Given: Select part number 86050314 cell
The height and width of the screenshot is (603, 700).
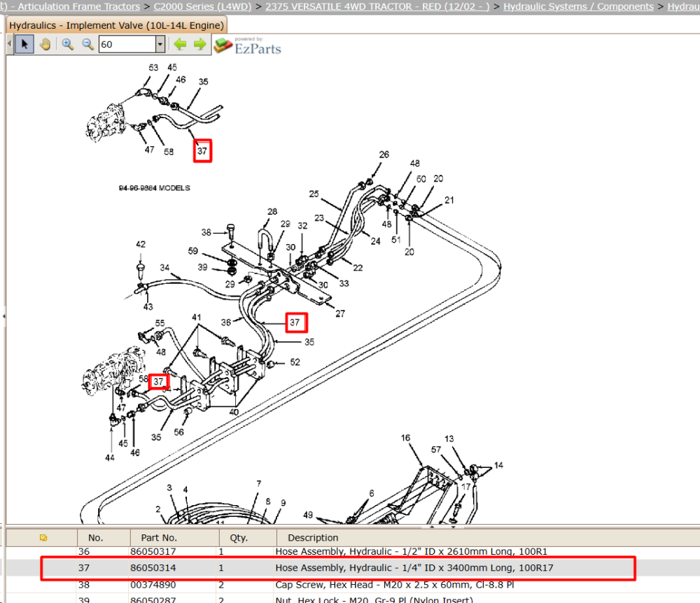Looking at the screenshot, I should 153,568.
